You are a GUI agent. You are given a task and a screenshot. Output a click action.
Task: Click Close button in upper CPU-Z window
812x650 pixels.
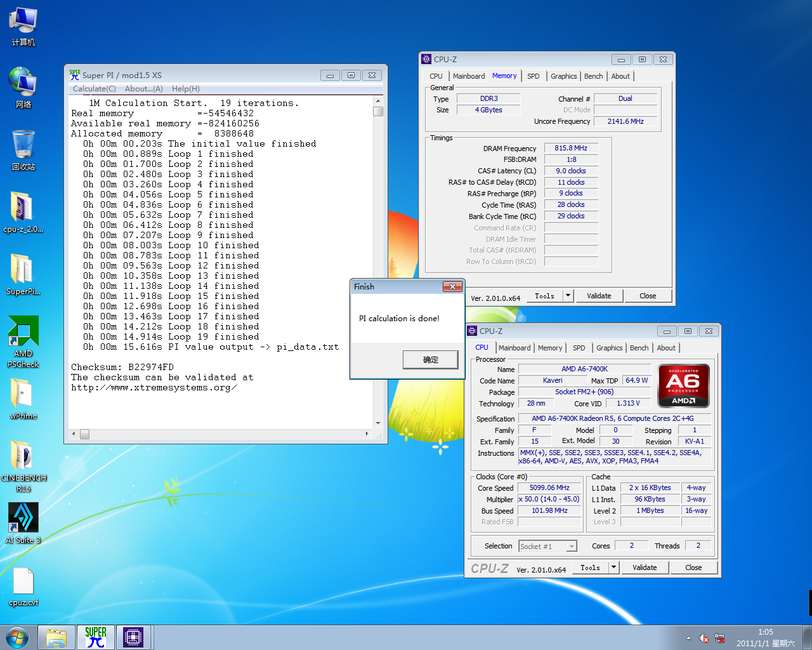(x=648, y=296)
